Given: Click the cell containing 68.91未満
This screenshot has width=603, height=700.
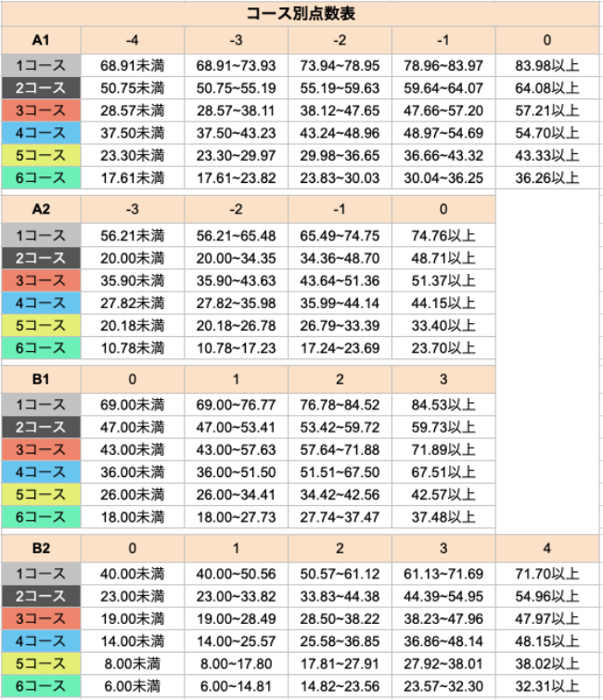Looking at the screenshot, I should click(133, 65).
